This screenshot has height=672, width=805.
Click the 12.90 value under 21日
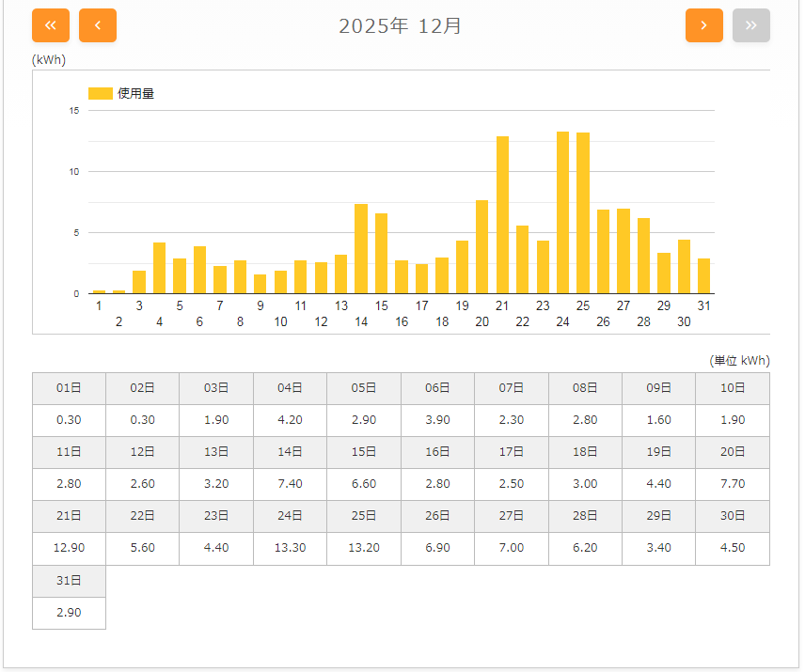click(69, 548)
